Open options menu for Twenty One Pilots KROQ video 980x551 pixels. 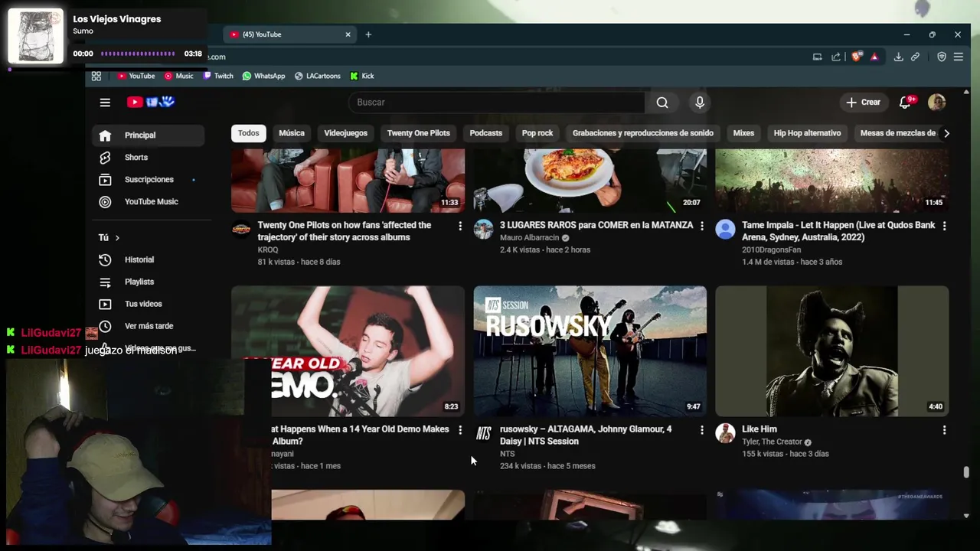460,226
